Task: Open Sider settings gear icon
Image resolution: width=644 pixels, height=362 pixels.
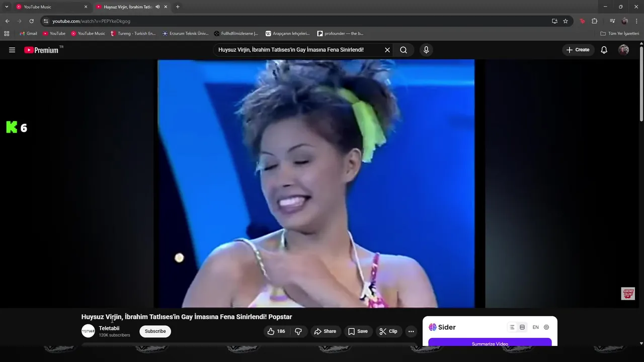Action: 546,327
